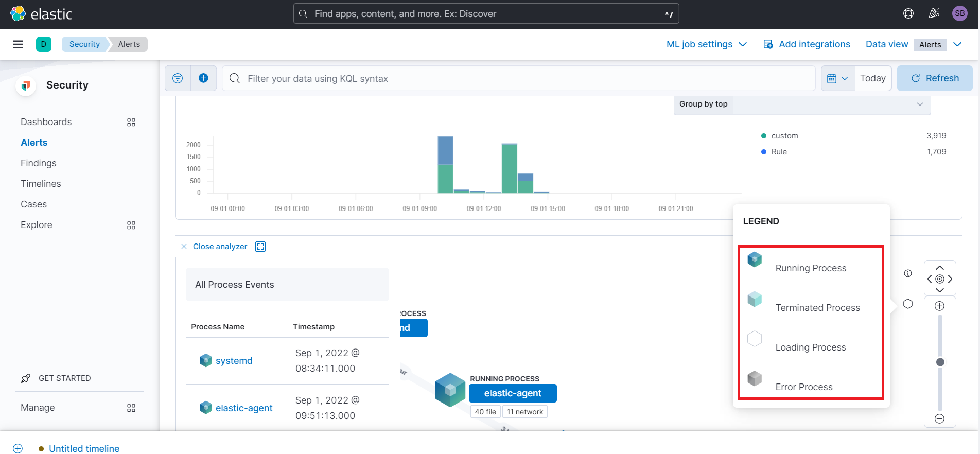Open elastic-agent process link in table
The width and height of the screenshot is (980, 454).
pos(244,408)
